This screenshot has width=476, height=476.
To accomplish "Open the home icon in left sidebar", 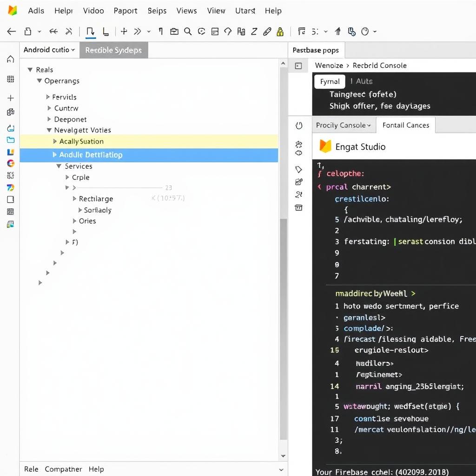I will pyautogui.click(x=11, y=59).
